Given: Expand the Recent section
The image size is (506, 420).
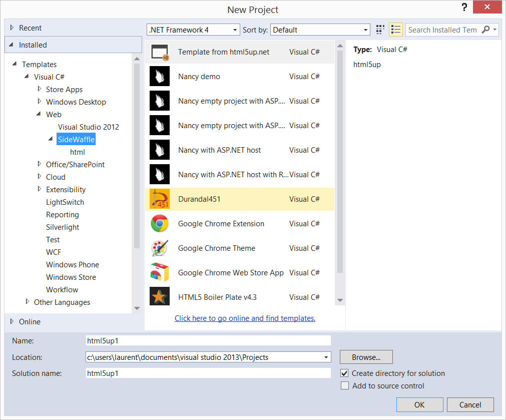Looking at the screenshot, I should tap(12, 28).
